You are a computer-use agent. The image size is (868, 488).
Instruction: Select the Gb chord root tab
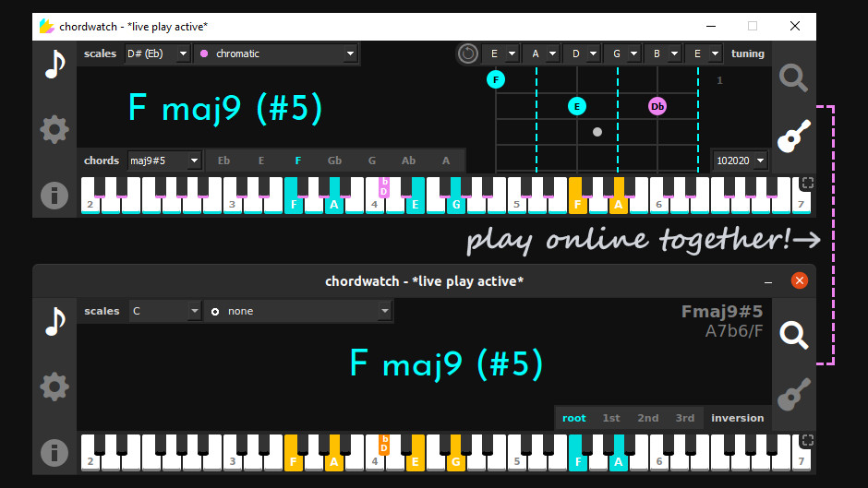coord(334,161)
